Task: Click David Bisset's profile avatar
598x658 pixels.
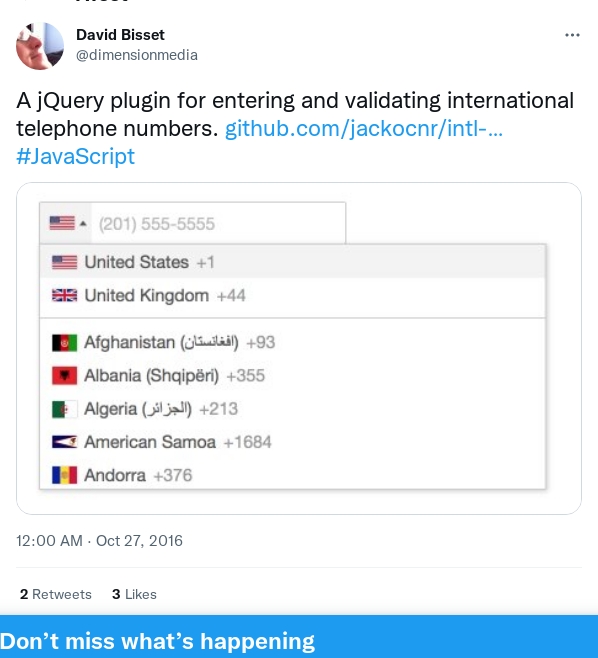Action: [x=40, y=46]
